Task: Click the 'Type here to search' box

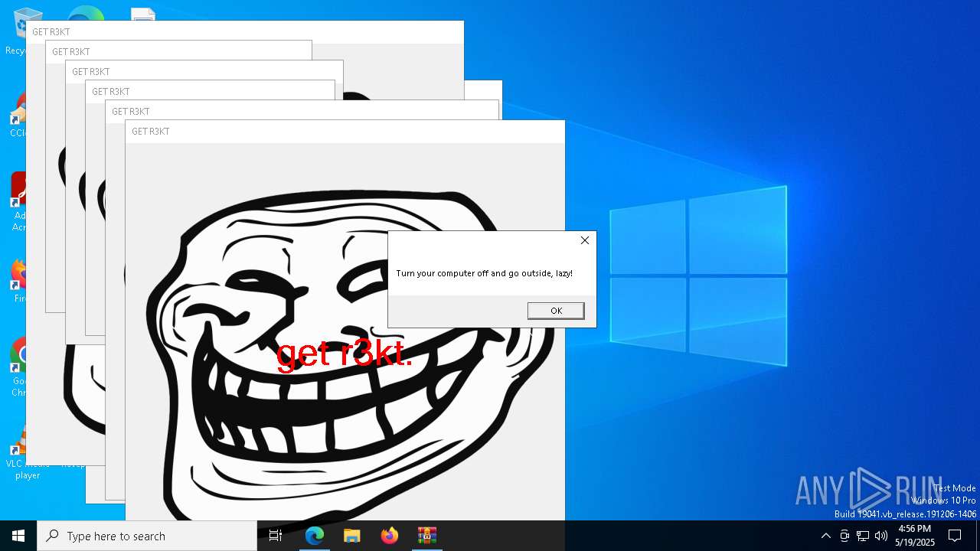Action: tap(147, 536)
